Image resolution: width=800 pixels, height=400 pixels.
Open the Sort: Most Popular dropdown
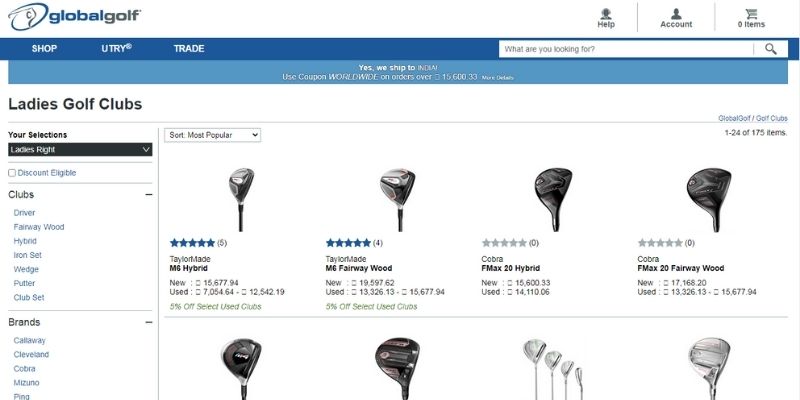(x=212, y=135)
